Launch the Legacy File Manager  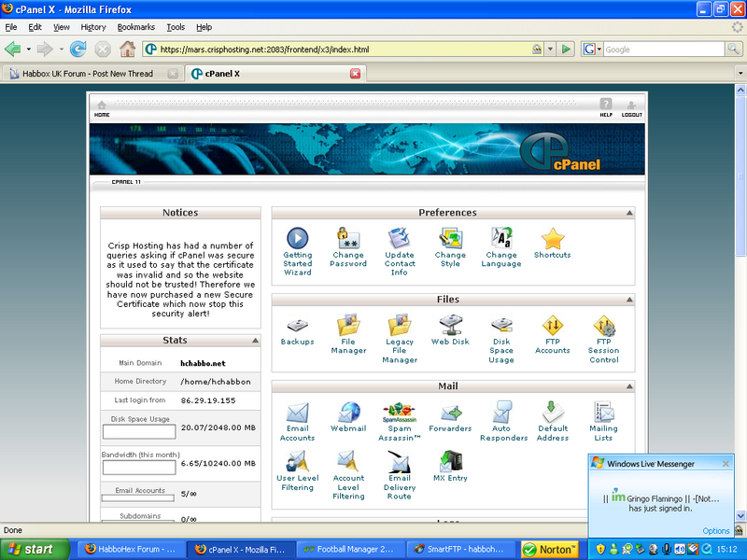[400, 339]
